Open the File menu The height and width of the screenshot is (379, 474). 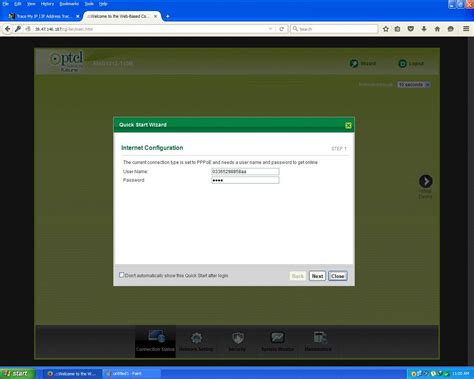pos(6,4)
